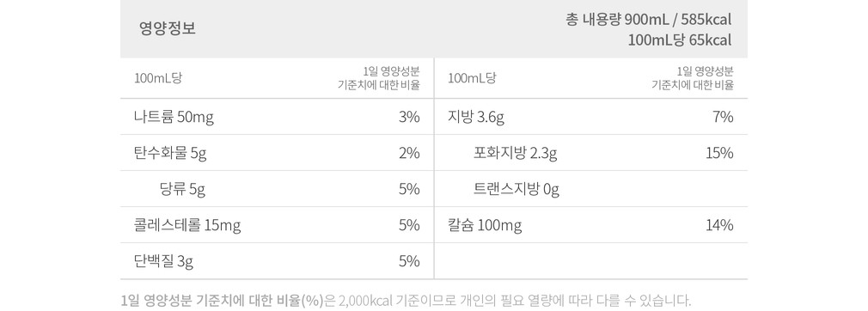The image size is (868, 311).
Task: Click the 탄수화물 5g entry
Action: [x=170, y=153]
